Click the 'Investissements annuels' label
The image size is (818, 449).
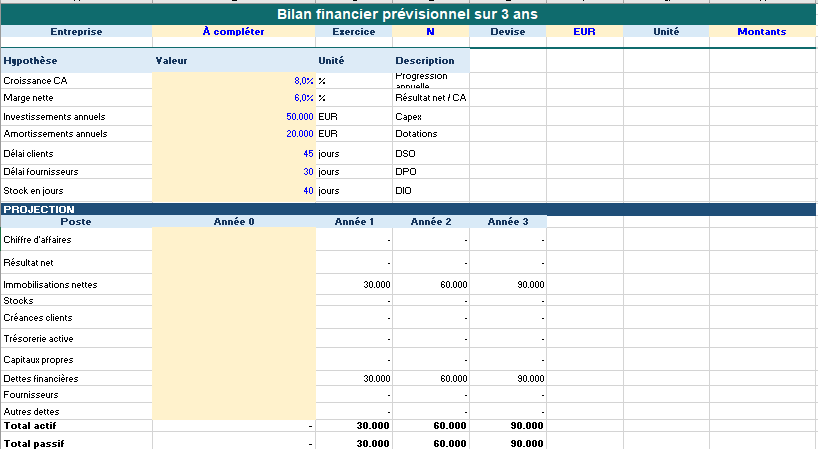76,116
